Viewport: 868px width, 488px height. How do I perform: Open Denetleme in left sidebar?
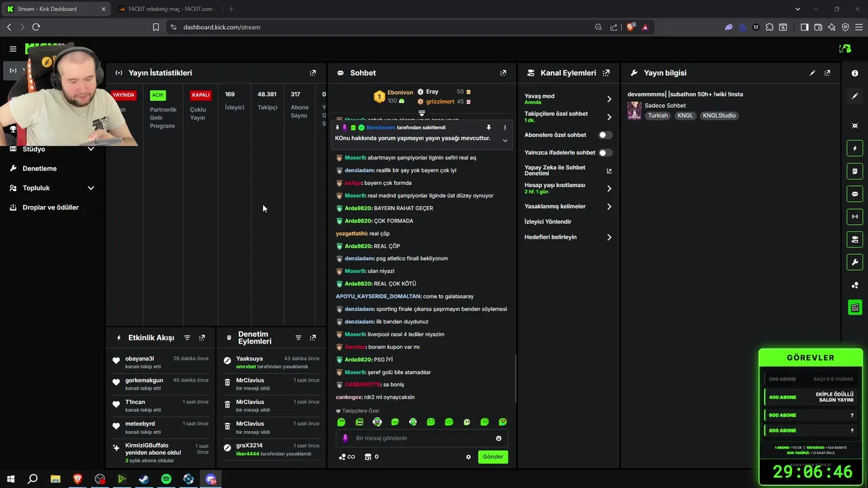click(x=39, y=168)
